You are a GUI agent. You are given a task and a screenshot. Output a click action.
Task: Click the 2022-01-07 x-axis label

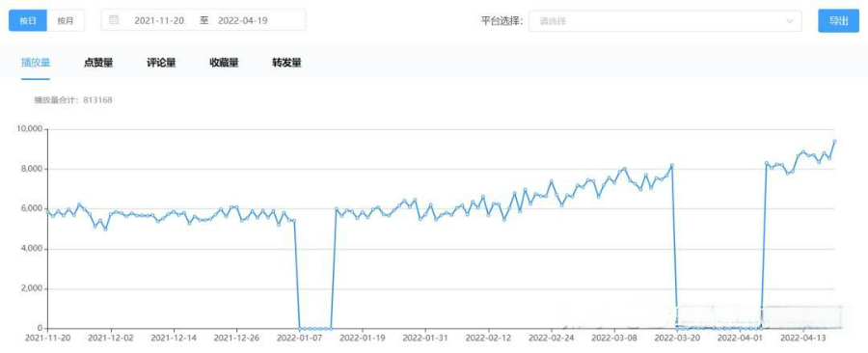[300, 338]
